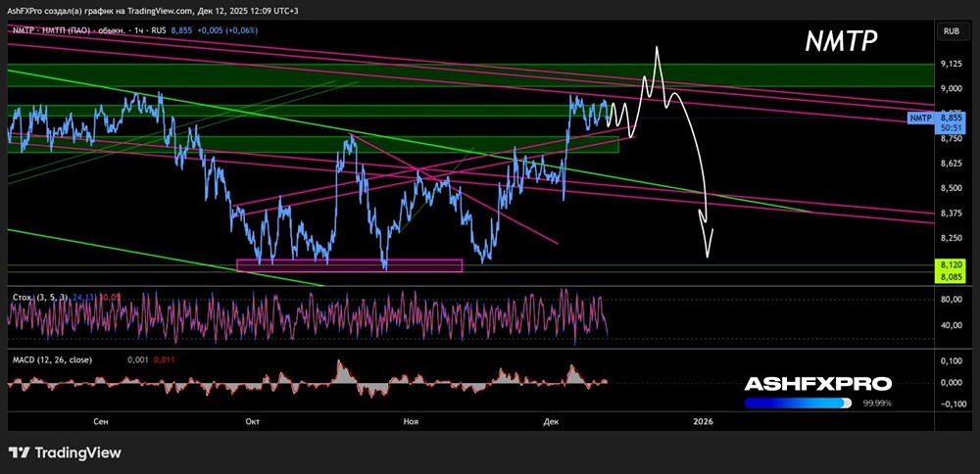Screen dimensions: 980x474
Task: Click the 9,000 price scale value
Action: tap(951, 88)
